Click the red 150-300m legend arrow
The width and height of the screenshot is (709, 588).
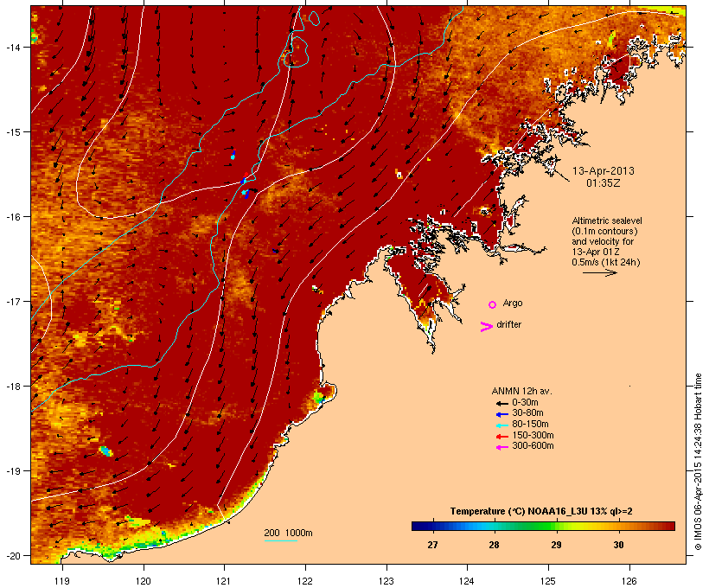coord(501,437)
